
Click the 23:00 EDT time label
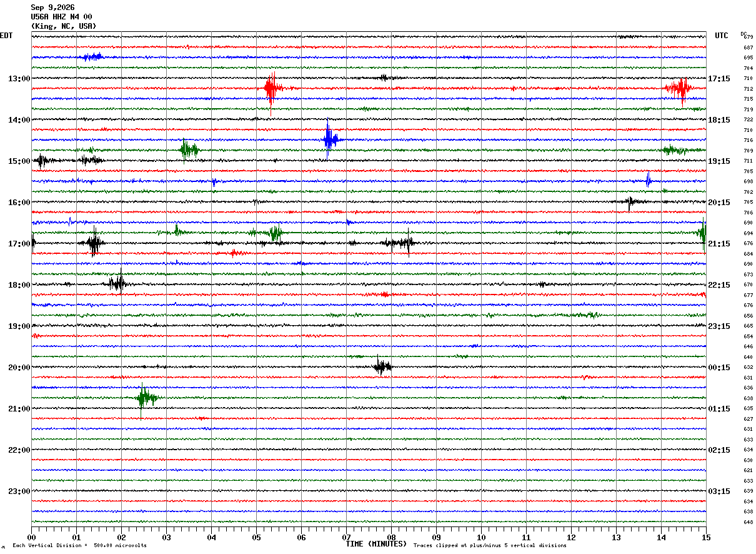(x=19, y=491)
